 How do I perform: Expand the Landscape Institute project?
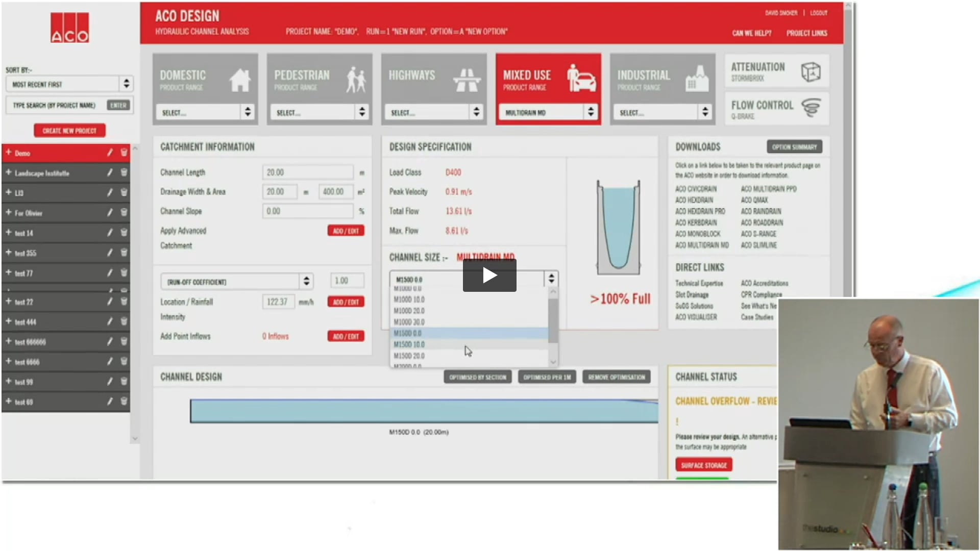9,172
